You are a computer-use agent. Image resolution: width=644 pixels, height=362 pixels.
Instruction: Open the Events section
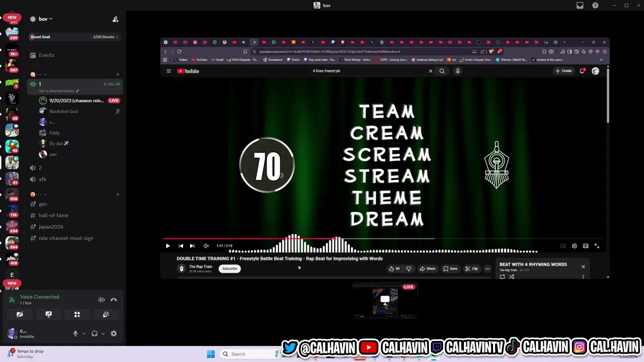point(46,55)
